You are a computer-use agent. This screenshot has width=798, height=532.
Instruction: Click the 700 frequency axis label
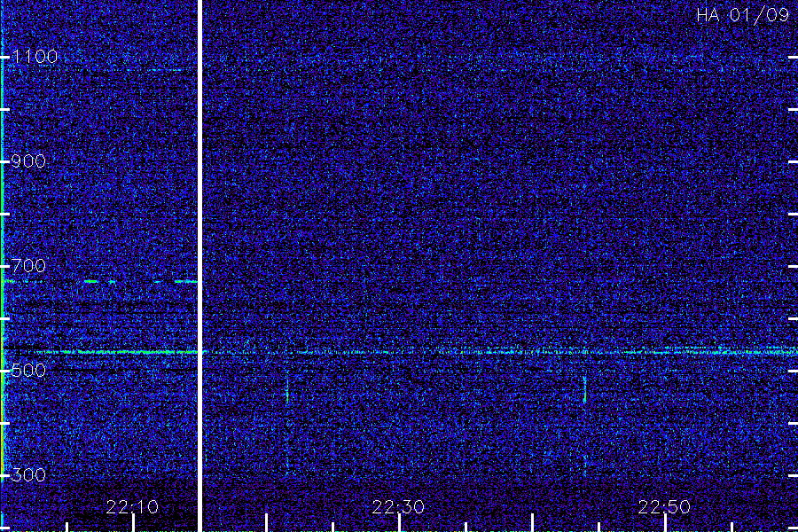click(28, 266)
